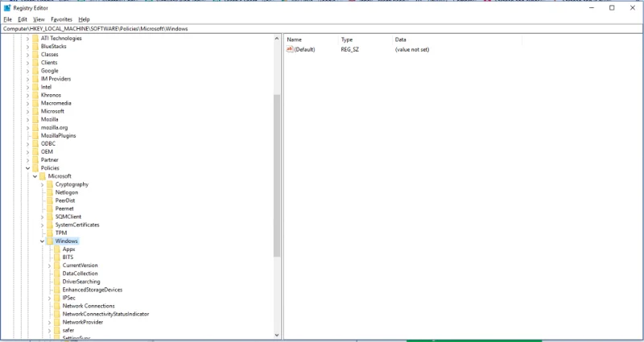Click the Khronos folder icon
The image size is (644, 342).
point(35,95)
